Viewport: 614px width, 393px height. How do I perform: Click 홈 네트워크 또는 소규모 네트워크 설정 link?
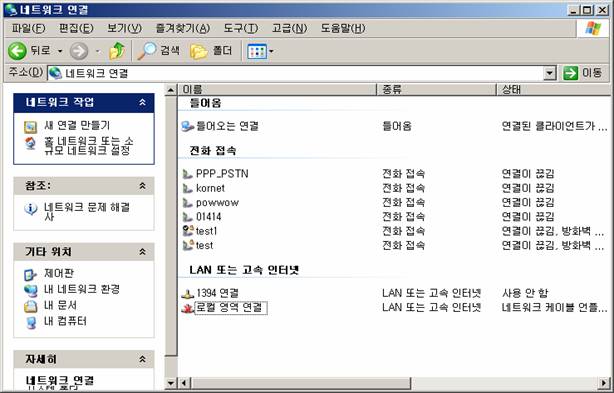tap(88, 146)
